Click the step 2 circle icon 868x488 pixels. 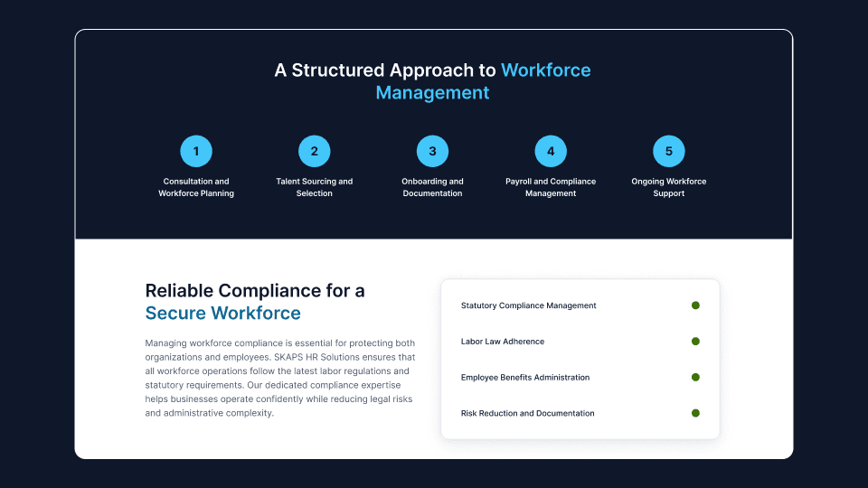315,151
